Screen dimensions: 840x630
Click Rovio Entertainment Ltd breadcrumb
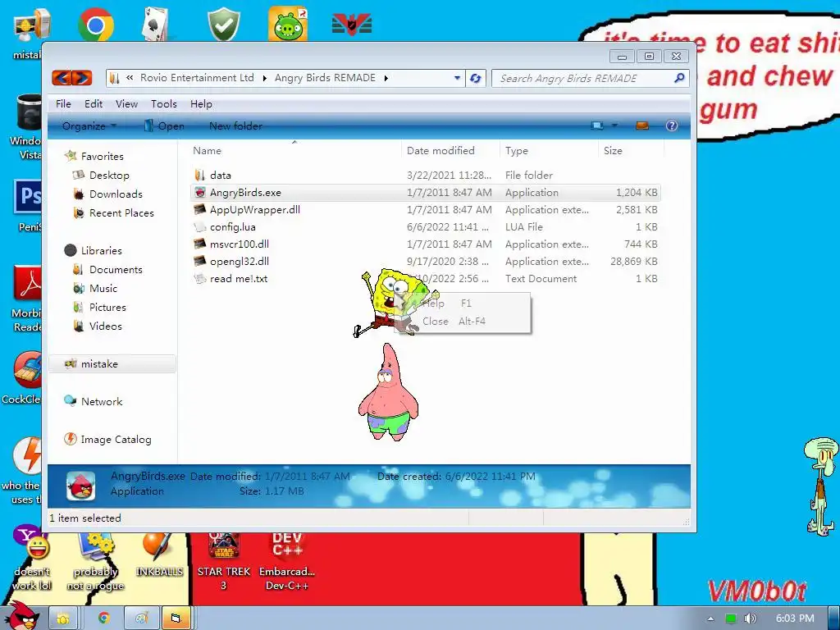tap(197, 78)
